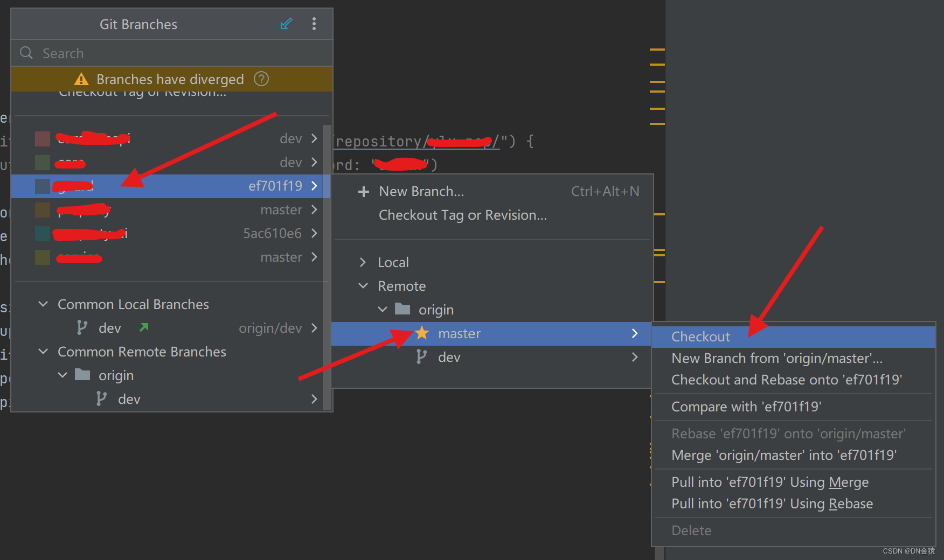Viewport: 944px width, 560px height.
Task: Choose New Branch from 'origin/master'...
Action: coord(793,358)
